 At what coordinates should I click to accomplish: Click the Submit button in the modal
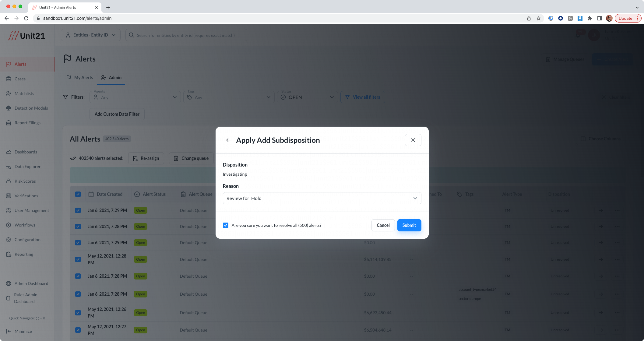[x=409, y=225]
